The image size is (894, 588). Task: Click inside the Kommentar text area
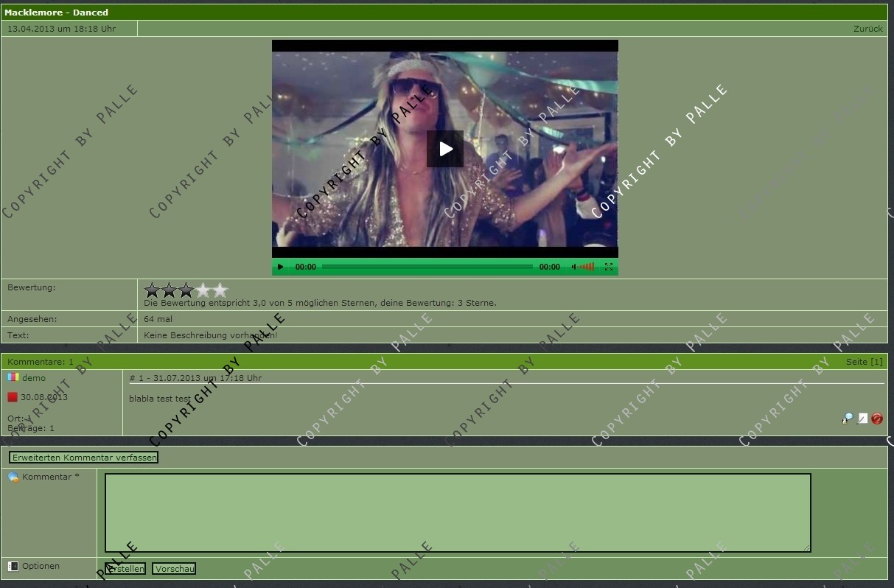click(458, 513)
